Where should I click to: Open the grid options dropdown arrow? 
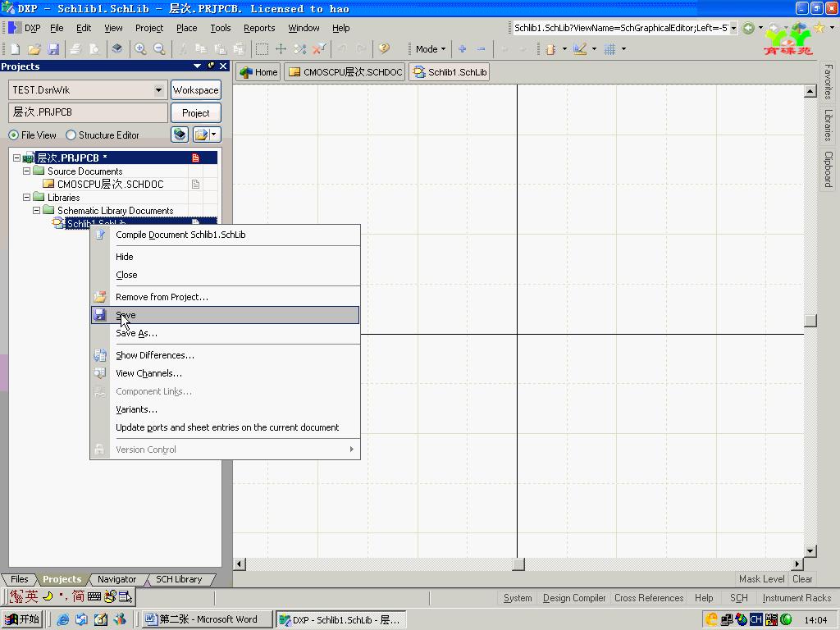pos(623,49)
